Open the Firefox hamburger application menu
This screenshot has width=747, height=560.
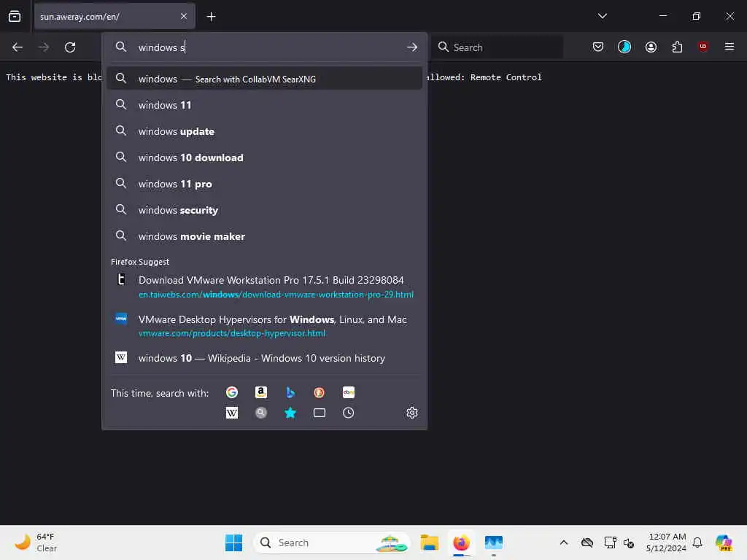pyautogui.click(x=729, y=47)
